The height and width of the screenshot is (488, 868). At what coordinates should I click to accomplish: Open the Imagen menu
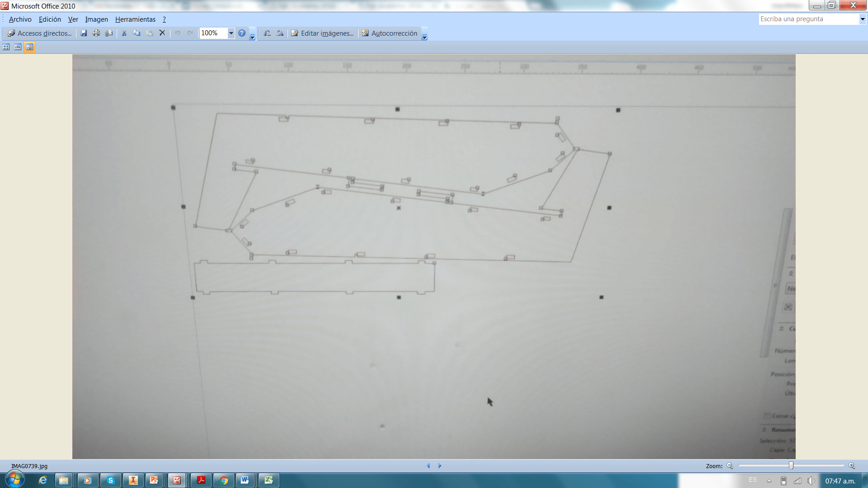point(96,19)
